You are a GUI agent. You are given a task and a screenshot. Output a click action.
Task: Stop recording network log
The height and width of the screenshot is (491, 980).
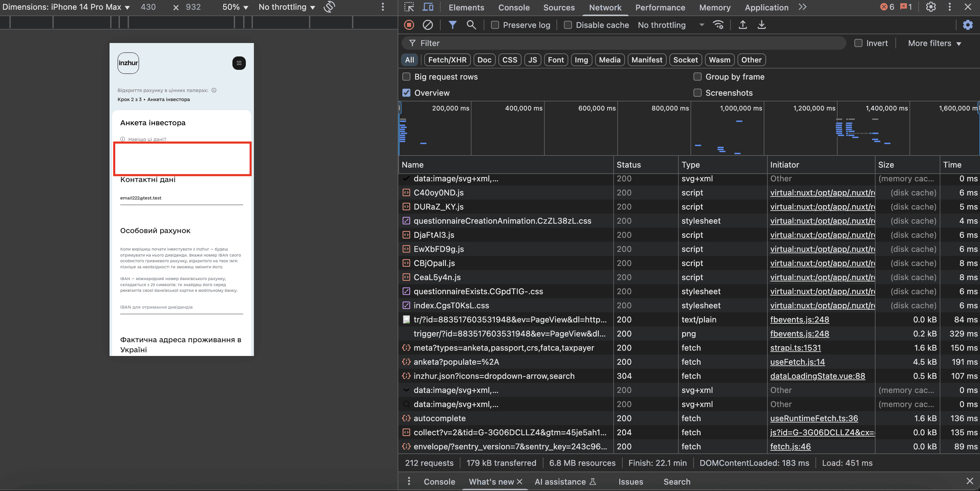[x=409, y=25]
